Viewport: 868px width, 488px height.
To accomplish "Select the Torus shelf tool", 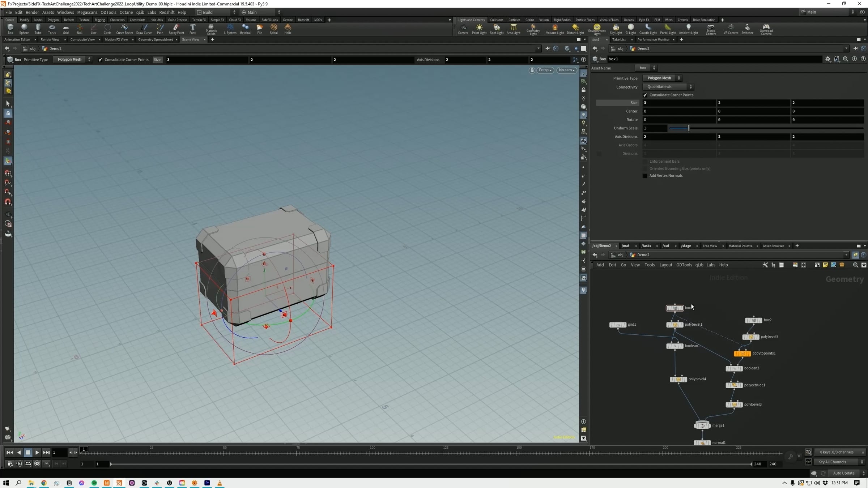I will tap(52, 29).
